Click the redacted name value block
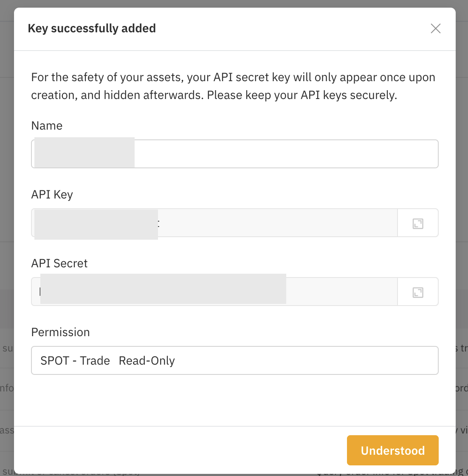The height and width of the screenshot is (476, 468). (x=85, y=153)
